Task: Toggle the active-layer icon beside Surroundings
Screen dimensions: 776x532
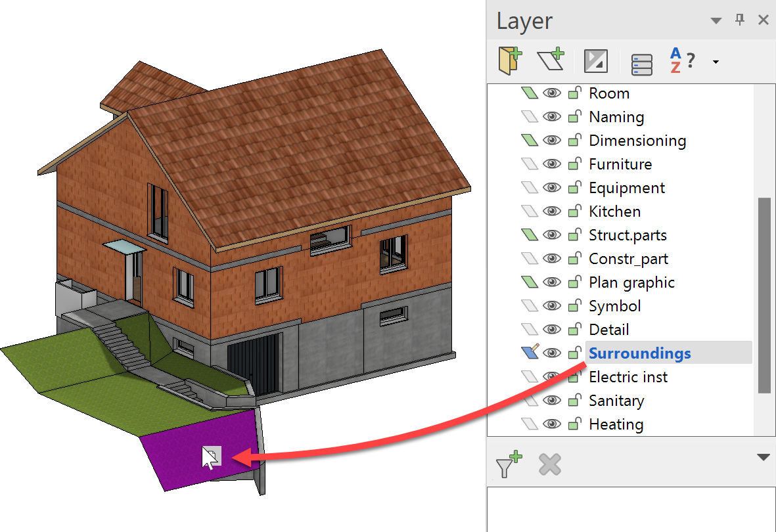Action: coord(530,353)
